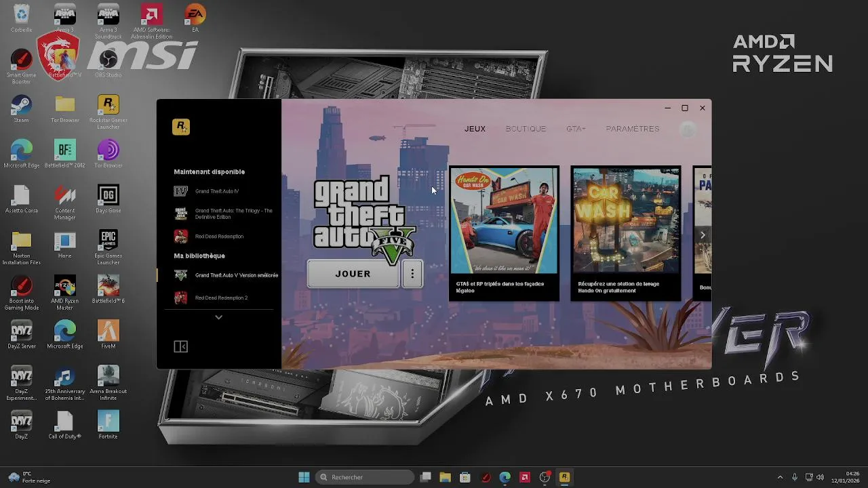Select Norton Installation Files folder
This screenshot has height=488, width=868.
click(x=22, y=247)
